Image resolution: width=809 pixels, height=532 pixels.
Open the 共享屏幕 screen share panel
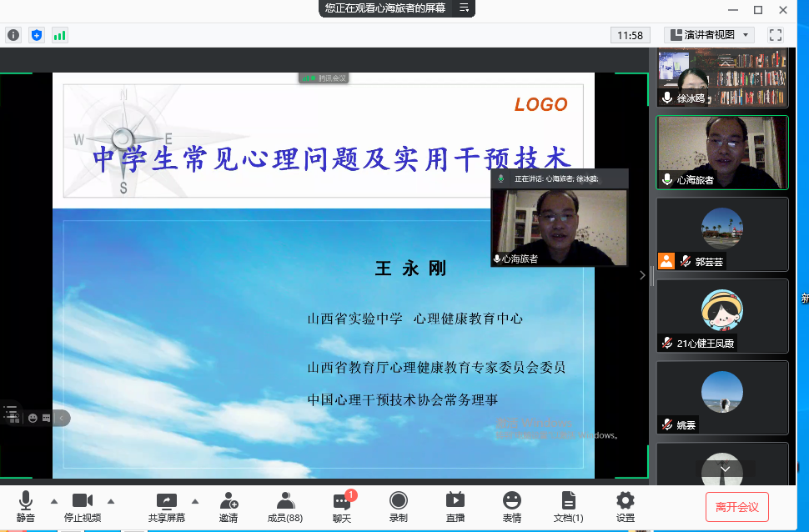(166, 504)
